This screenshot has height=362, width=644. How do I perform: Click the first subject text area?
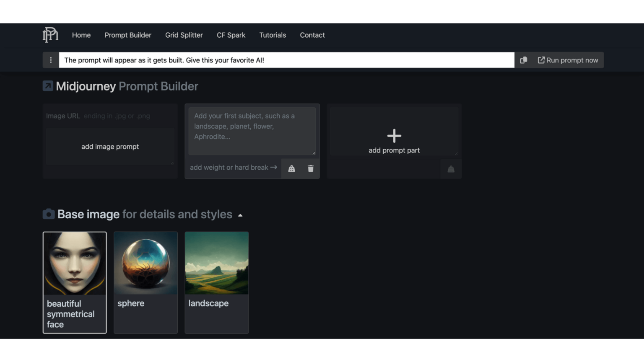[x=252, y=131]
